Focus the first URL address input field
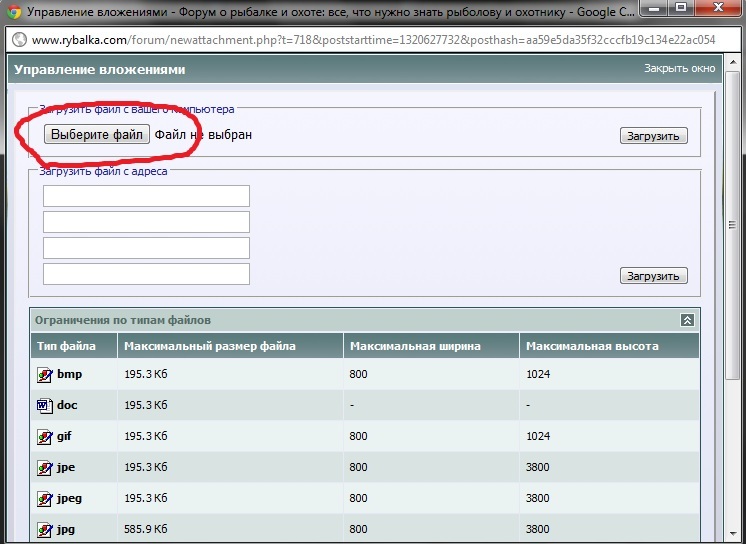Viewport: 746px width, 544px height. (147, 196)
